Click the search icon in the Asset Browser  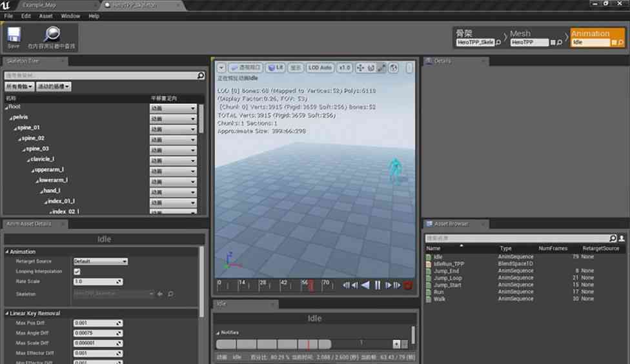[x=613, y=238]
